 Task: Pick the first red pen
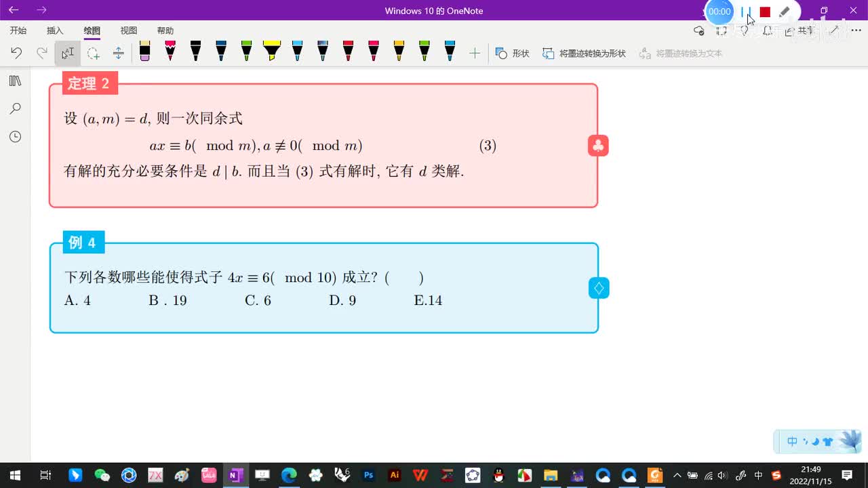tap(348, 51)
